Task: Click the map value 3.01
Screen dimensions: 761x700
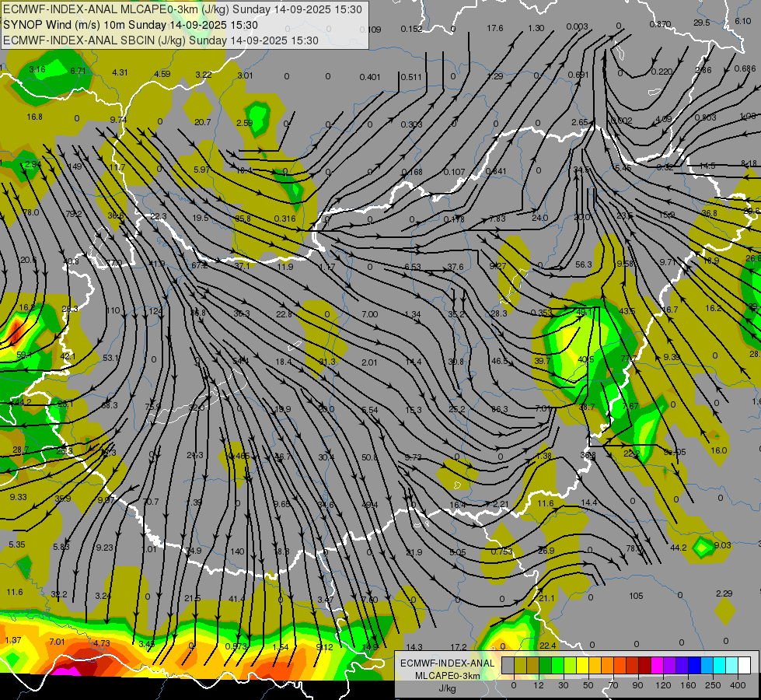Action: point(245,75)
